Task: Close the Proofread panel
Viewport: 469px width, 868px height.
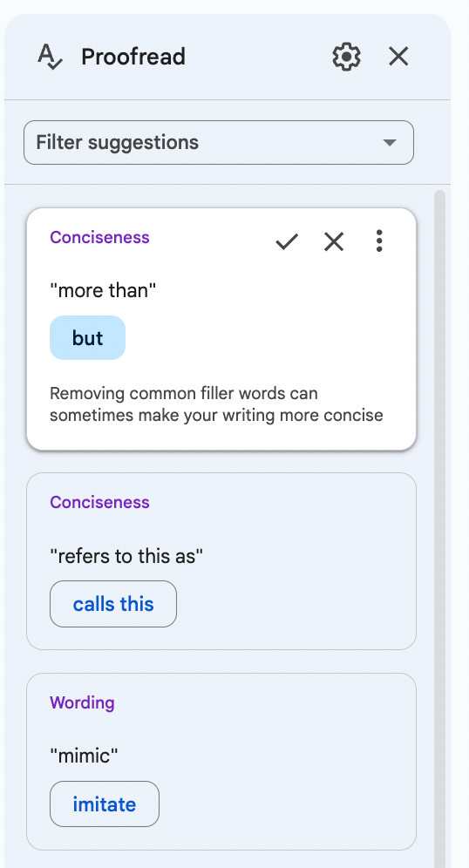Action: pos(398,57)
